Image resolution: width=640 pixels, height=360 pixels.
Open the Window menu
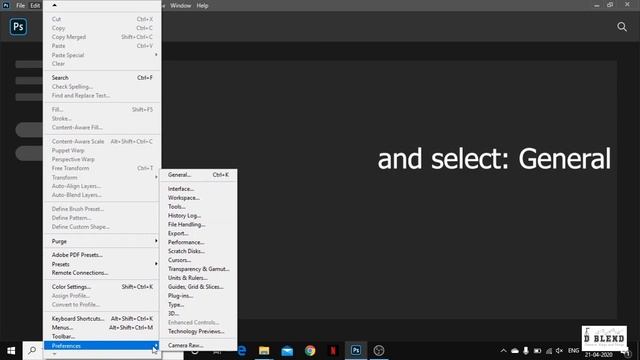[180, 5]
